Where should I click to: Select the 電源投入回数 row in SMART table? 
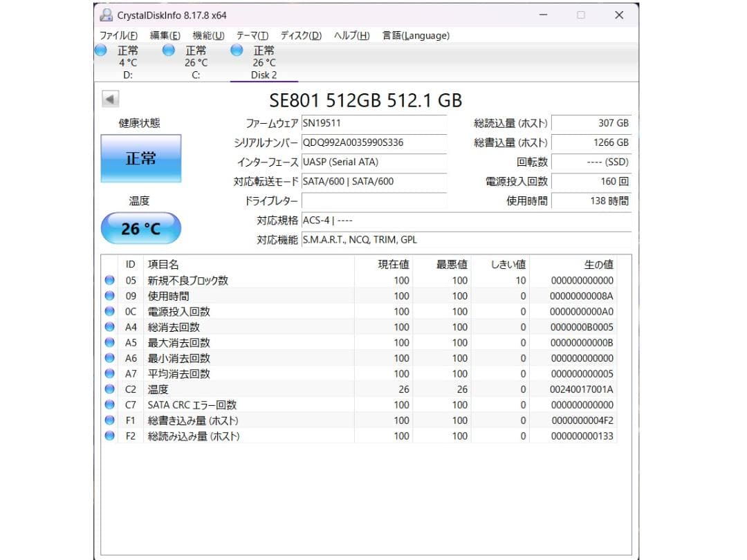[x=359, y=311]
